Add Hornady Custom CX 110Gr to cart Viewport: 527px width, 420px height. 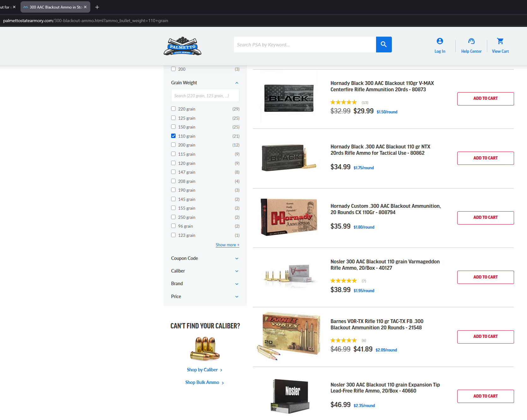[x=485, y=218]
